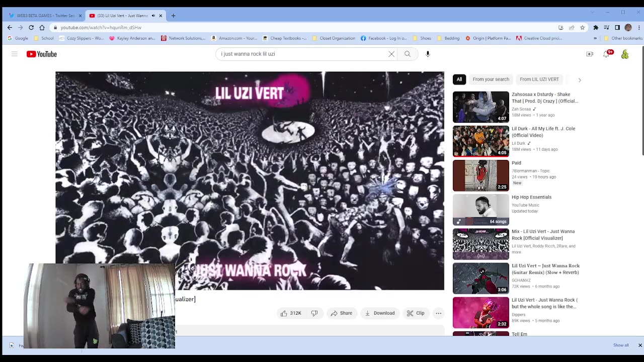
Task: Open the Chrome profile avatar
Action: tap(628, 28)
